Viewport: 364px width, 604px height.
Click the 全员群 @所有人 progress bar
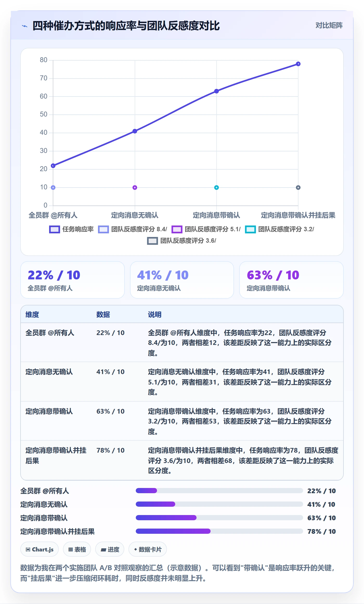point(219,491)
